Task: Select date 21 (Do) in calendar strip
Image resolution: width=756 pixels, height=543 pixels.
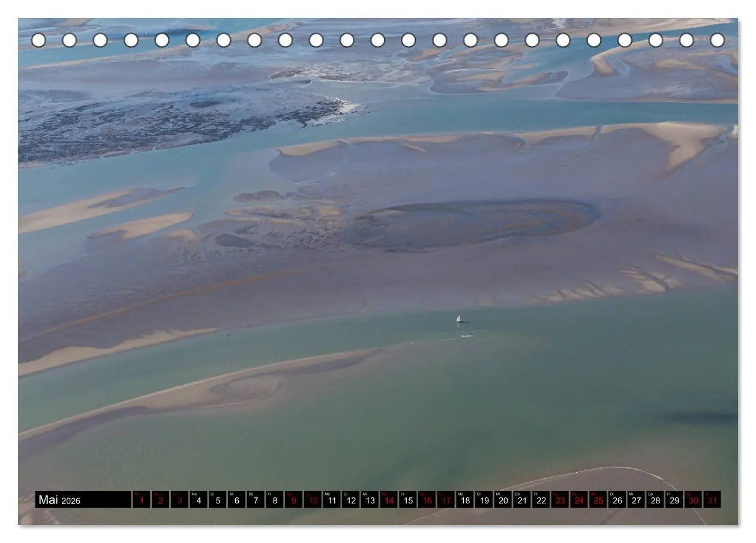Action: point(523,500)
